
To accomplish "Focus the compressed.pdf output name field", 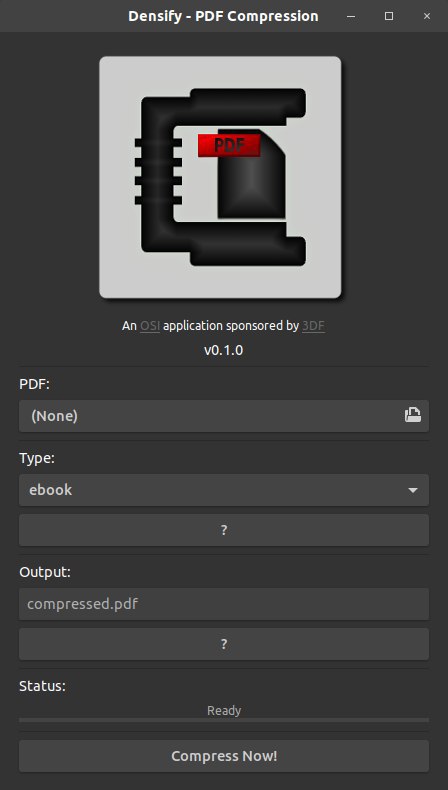I will 224,604.
